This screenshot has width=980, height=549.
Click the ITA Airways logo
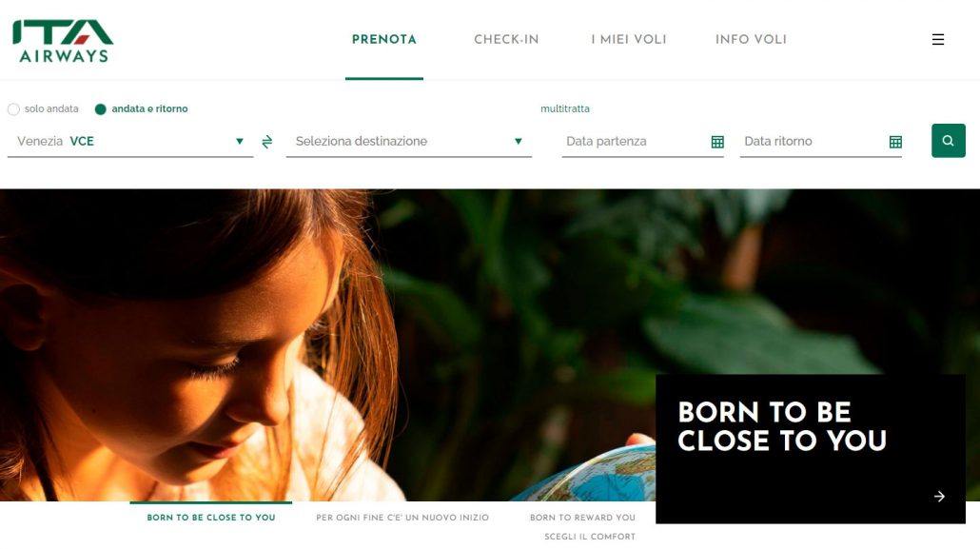click(63, 41)
